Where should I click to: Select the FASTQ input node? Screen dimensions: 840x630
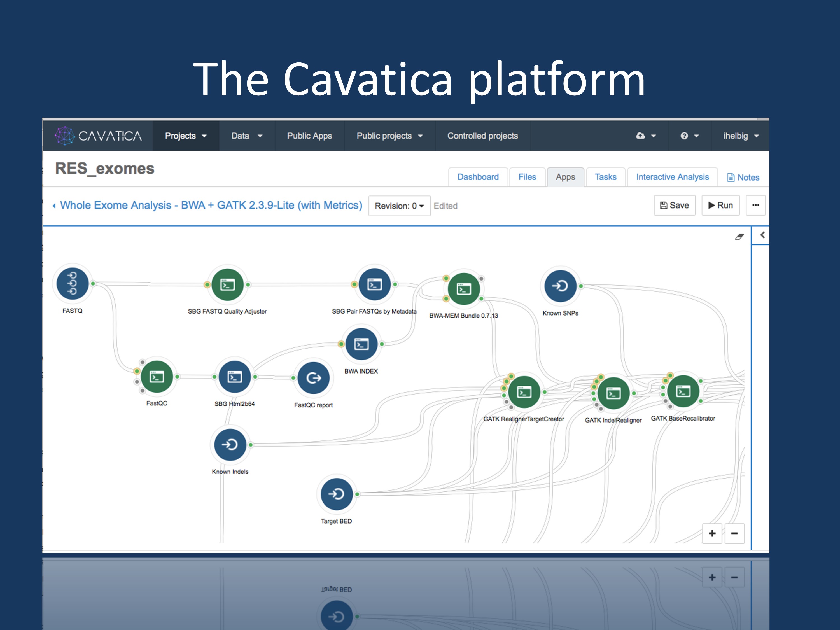72,284
